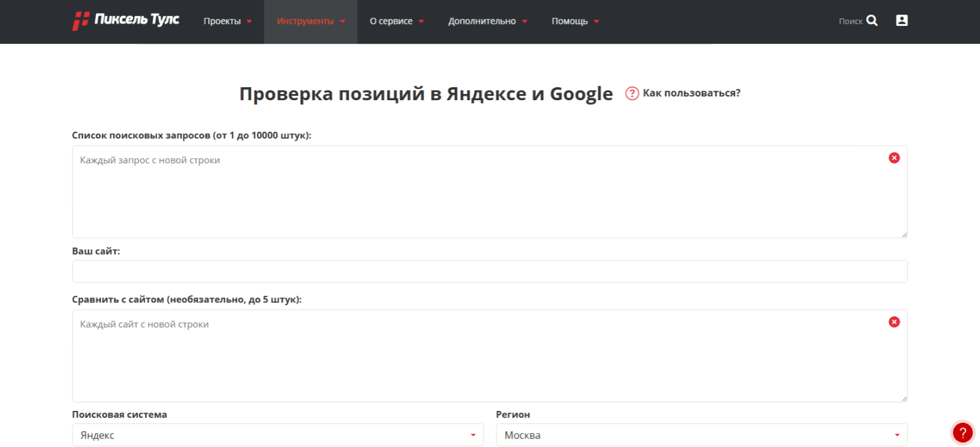Click the Регион label
Viewport: 980px width, 447px height.
click(513, 414)
